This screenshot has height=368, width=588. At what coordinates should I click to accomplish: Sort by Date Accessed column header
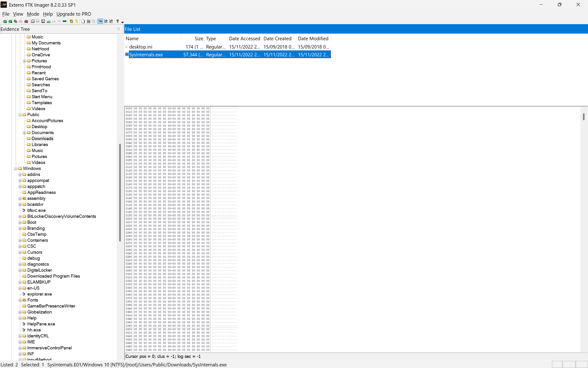pos(244,38)
